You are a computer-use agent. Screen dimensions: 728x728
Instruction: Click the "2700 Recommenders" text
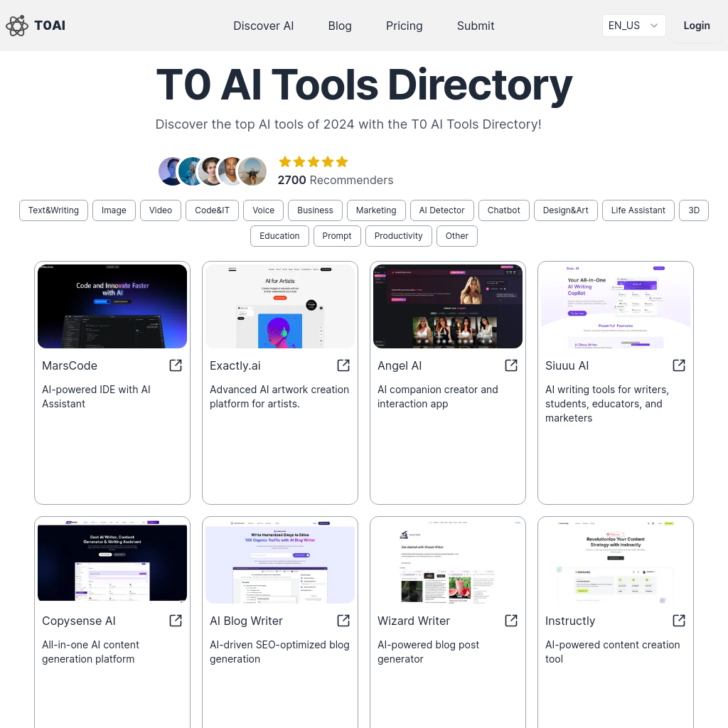336,180
